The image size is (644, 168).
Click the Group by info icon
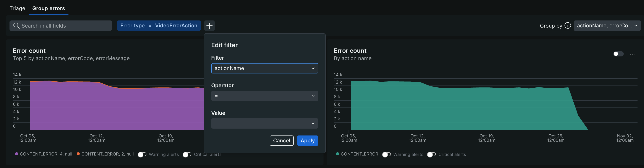click(x=568, y=26)
